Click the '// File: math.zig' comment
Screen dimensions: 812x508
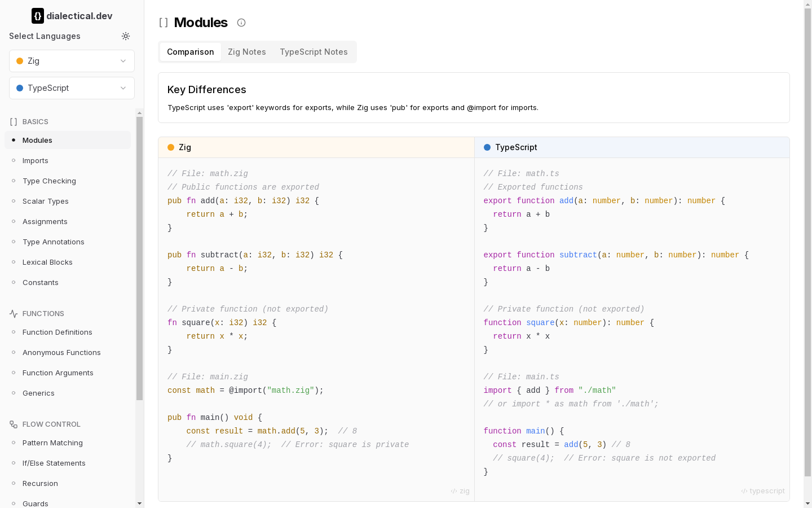(208, 174)
